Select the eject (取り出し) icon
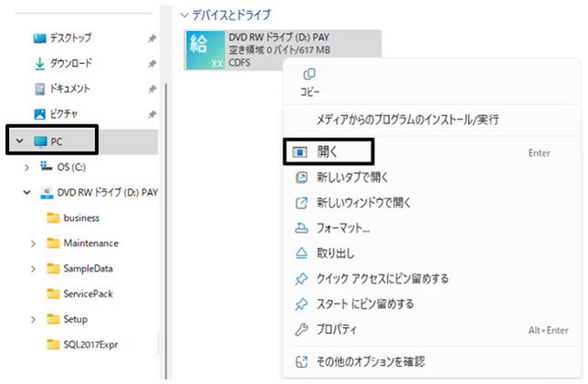This screenshot has width=588, height=384. 302,253
